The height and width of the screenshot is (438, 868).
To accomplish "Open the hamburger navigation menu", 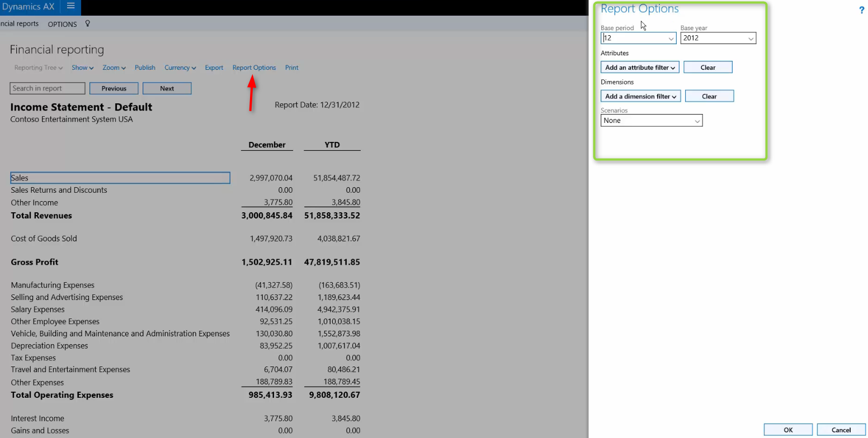I will 70,7.
